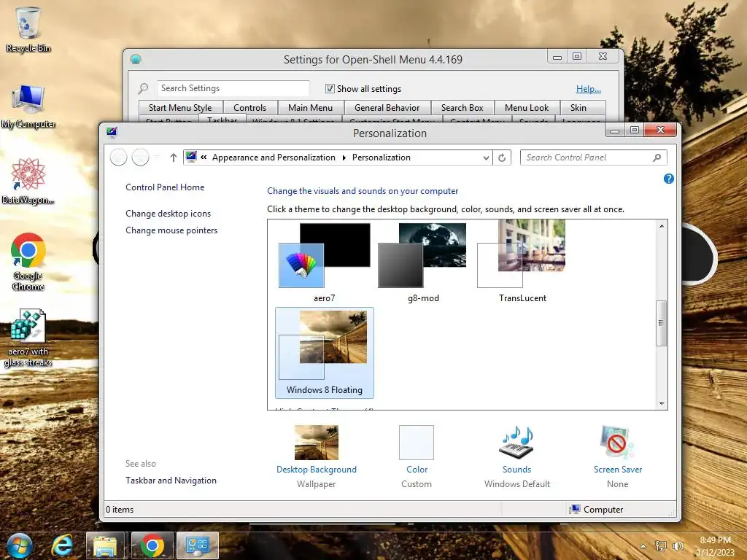The image size is (747, 560).
Task: Click the theme list scroll down arrow
Action: (x=661, y=403)
